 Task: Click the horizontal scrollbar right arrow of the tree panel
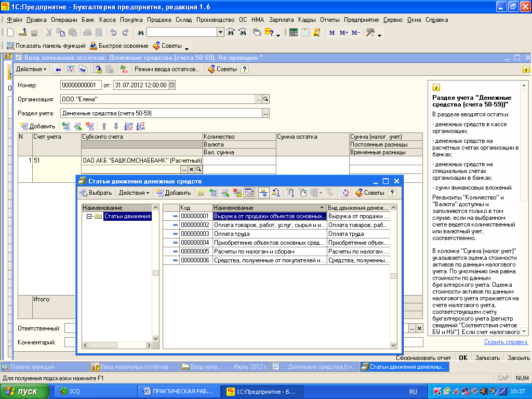pyautogui.click(x=149, y=345)
